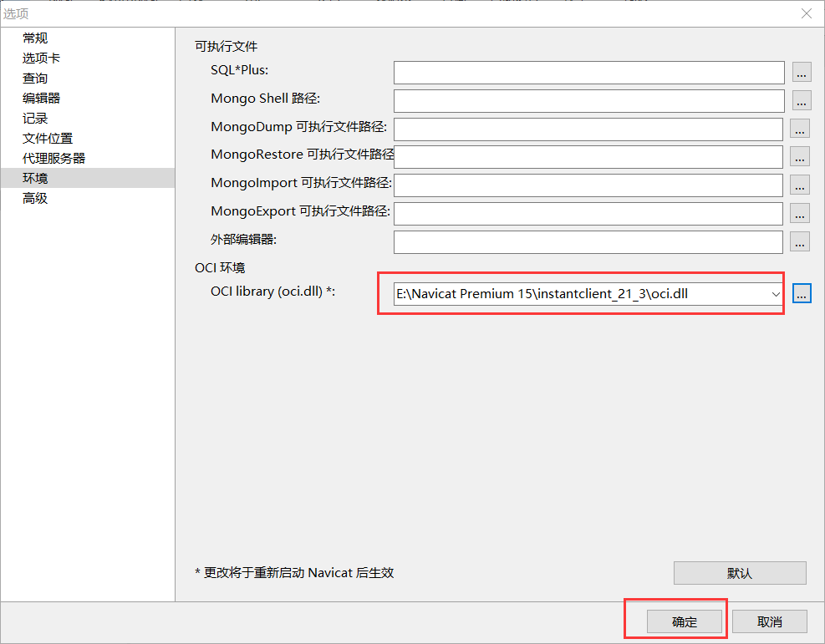The width and height of the screenshot is (825, 644).
Task: Open the 查询 settings page
Action: (x=33, y=78)
